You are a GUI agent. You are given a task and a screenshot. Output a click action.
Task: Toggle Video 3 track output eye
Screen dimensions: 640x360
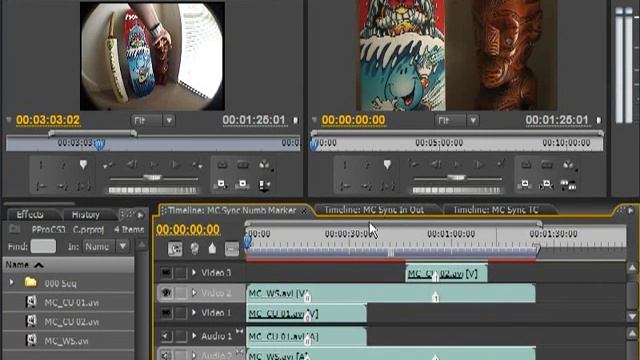166,272
